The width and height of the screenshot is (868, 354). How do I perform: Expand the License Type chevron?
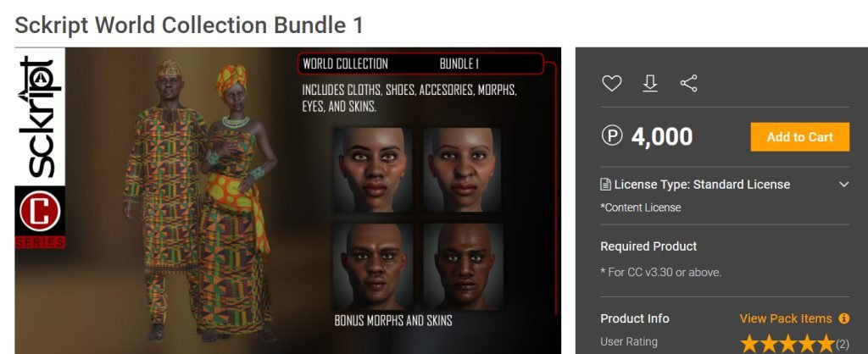(x=843, y=184)
